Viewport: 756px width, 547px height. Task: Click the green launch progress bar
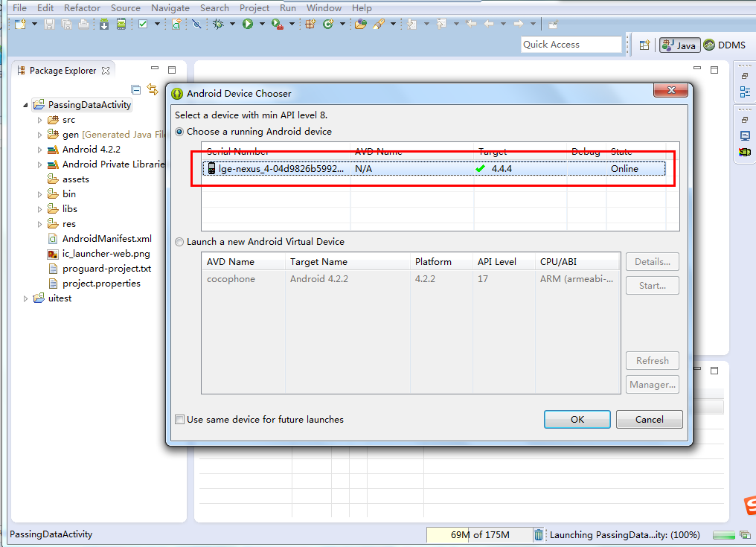tap(724, 535)
